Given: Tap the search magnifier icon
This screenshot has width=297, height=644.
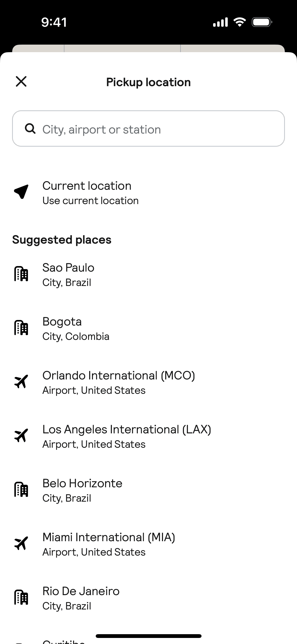Looking at the screenshot, I should (x=30, y=129).
